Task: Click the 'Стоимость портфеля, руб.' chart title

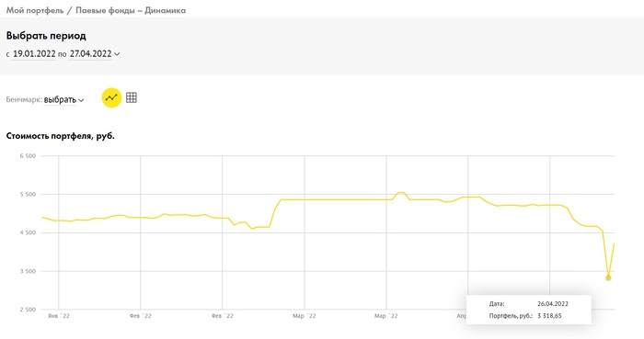Action: pos(61,136)
